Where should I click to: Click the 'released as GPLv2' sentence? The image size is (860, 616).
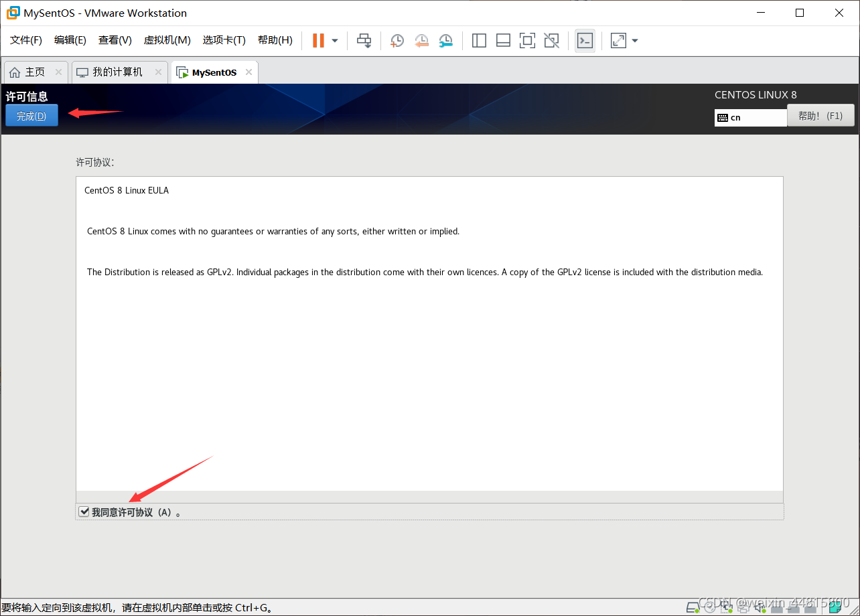pos(425,272)
